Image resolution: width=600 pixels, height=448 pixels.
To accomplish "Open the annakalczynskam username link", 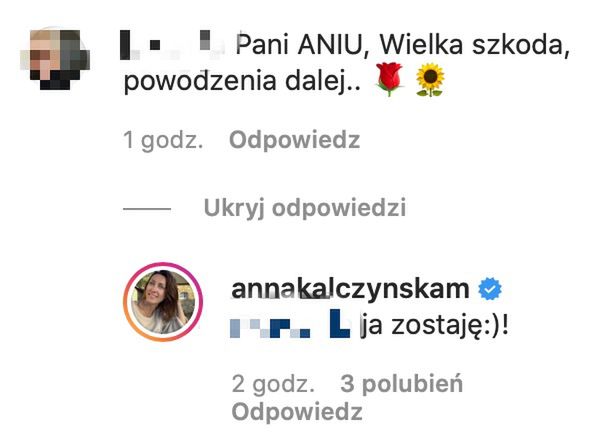I will (x=350, y=288).
